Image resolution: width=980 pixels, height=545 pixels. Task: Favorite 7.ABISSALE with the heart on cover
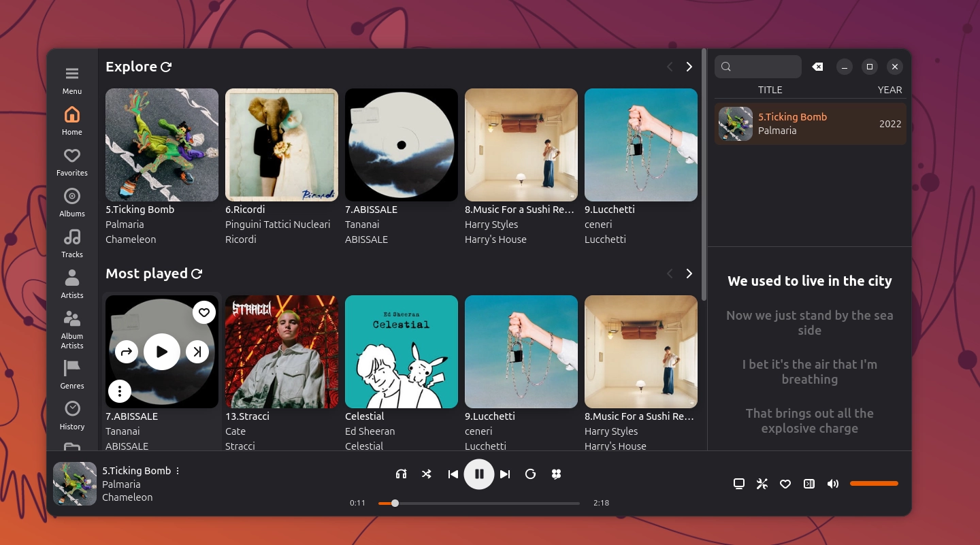[204, 312]
